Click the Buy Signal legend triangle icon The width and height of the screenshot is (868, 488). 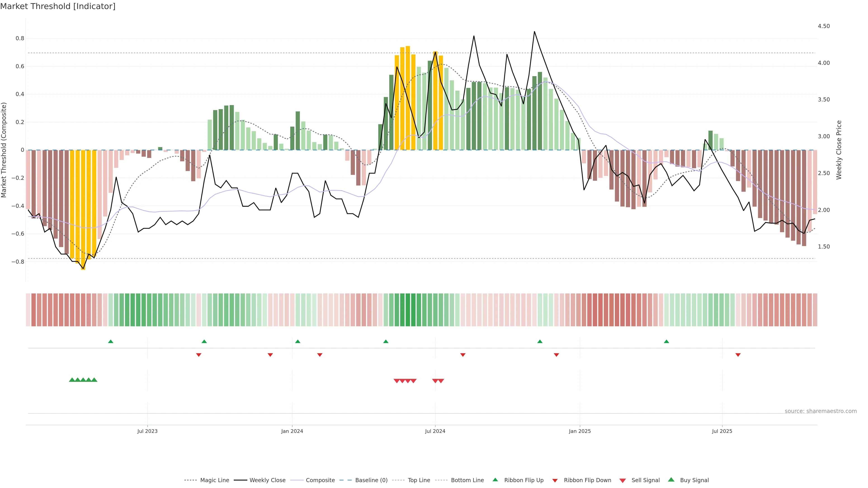coord(671,480)
